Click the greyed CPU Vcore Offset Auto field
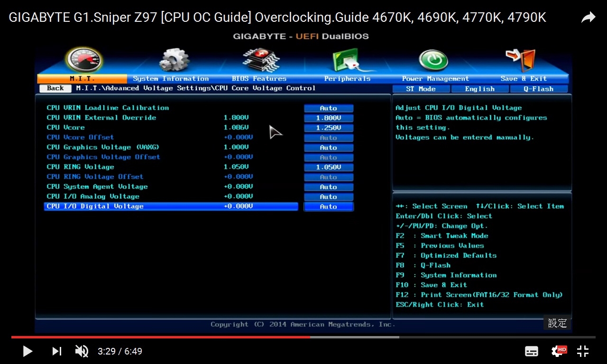 pyautogui.click(x=329, y=137)
